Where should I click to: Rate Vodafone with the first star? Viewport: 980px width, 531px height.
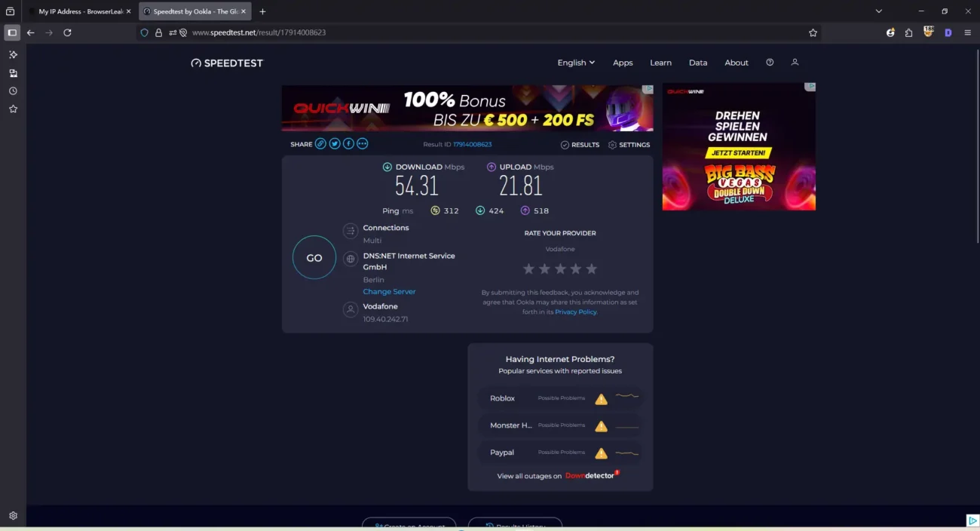coord(528,269)
